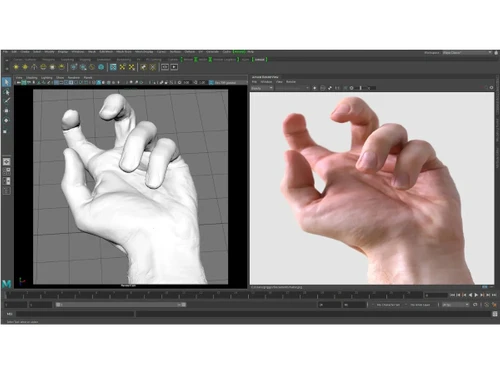The height and width of the screenshot is (375, 500).
Task: Switch to four view layout icon
Action: 6,171
